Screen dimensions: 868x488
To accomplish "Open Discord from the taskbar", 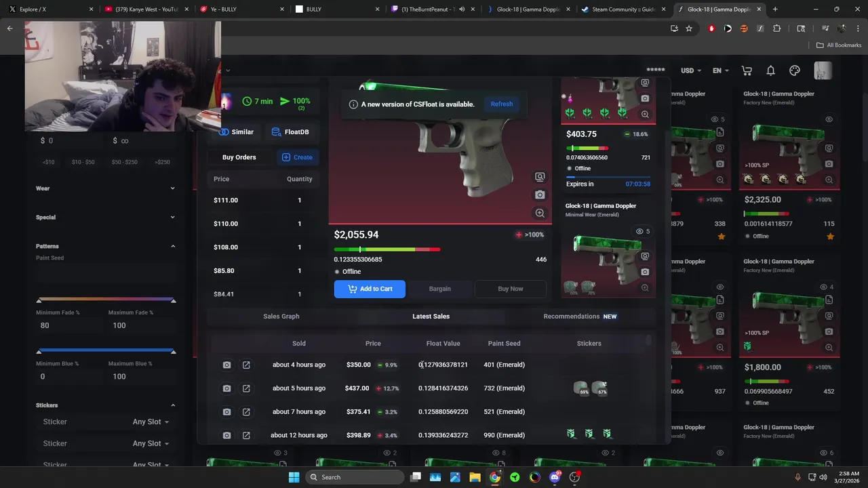I will tap(555, 477).
